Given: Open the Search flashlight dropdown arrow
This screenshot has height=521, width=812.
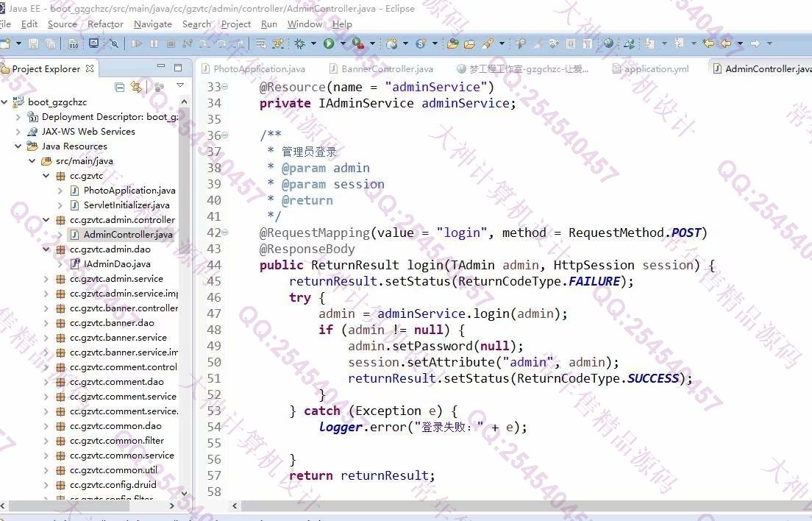Looking at the screenshot, I should click(x=502, y=44).
